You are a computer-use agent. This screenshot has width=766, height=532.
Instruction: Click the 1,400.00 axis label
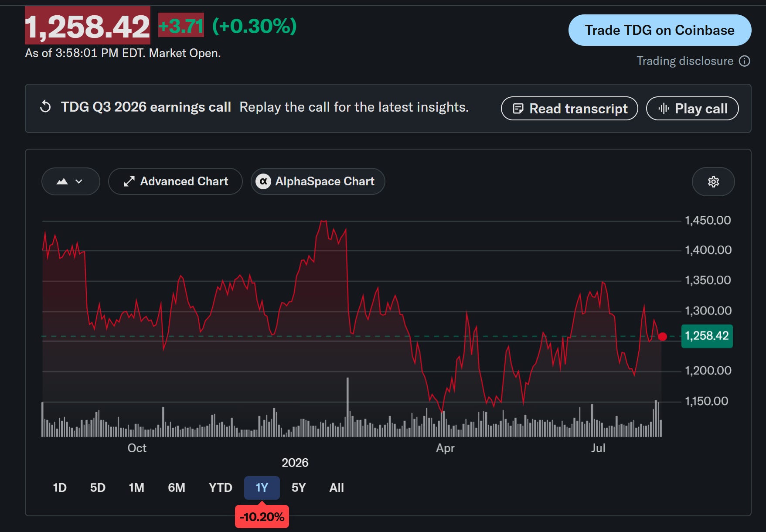tap(708, 250)
